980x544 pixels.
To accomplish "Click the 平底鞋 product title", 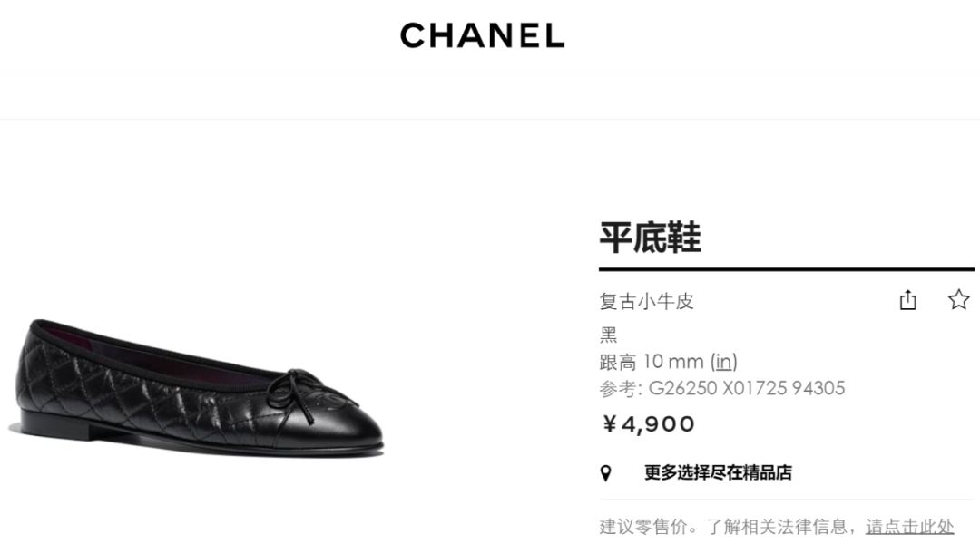I will [650, 238].
